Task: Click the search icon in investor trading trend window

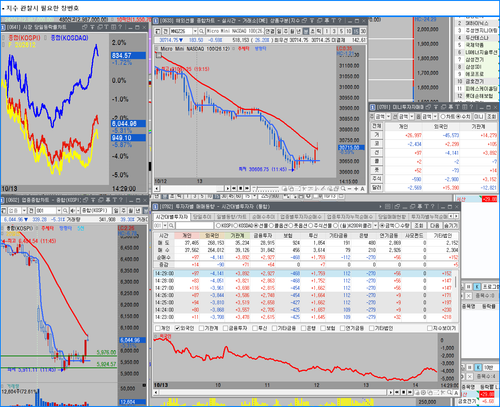Action: [x=171, y=226]
